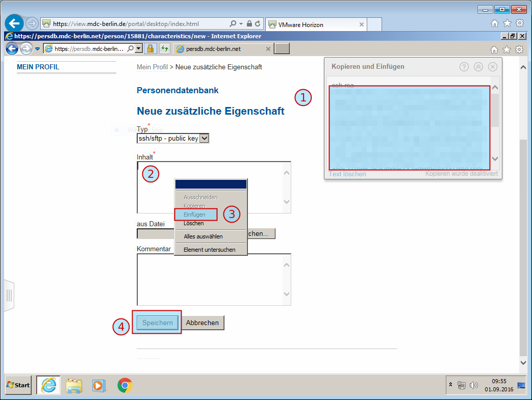Go back in the inner Internet Explorer
The height and width of the screenshot is (400, 532).
click(x=12, y=49)
